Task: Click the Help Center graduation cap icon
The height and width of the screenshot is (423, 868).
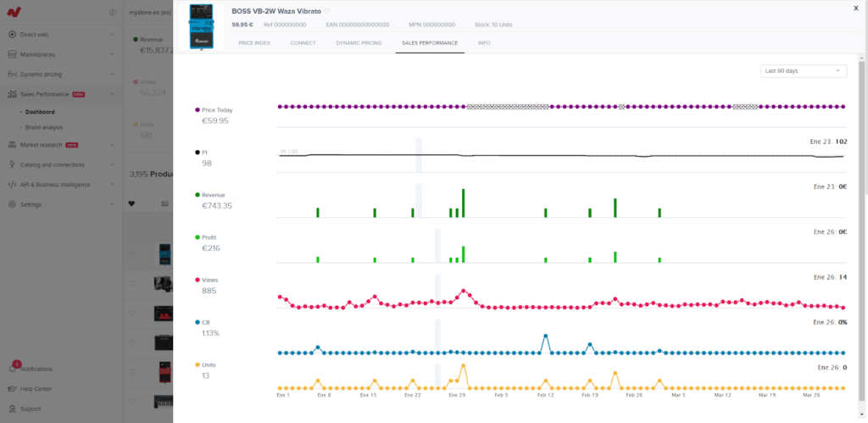Action: (x=12, y=389)
